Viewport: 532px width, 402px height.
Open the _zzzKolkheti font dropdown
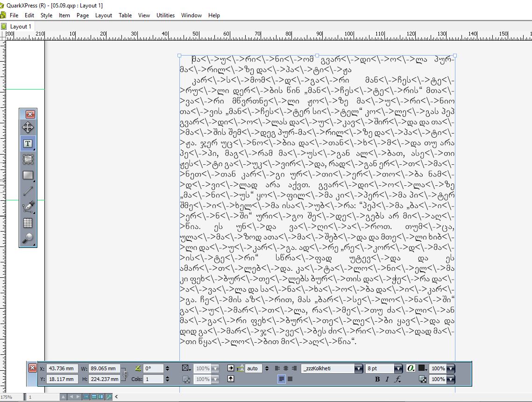coord(358,369)
